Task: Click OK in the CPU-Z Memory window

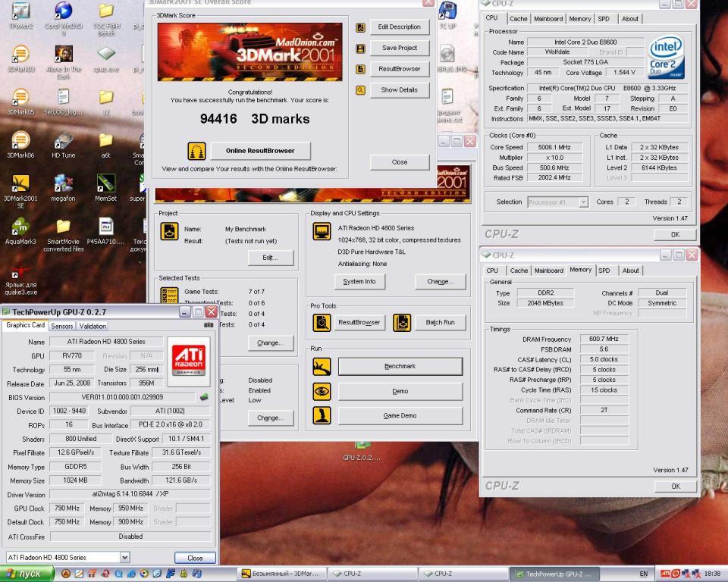Action: point(675,486)
